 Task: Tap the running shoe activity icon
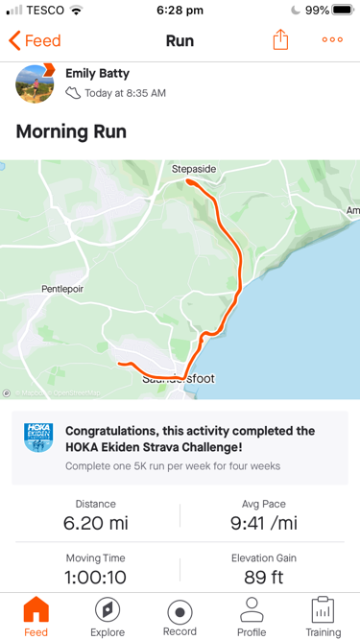[73, 93]
